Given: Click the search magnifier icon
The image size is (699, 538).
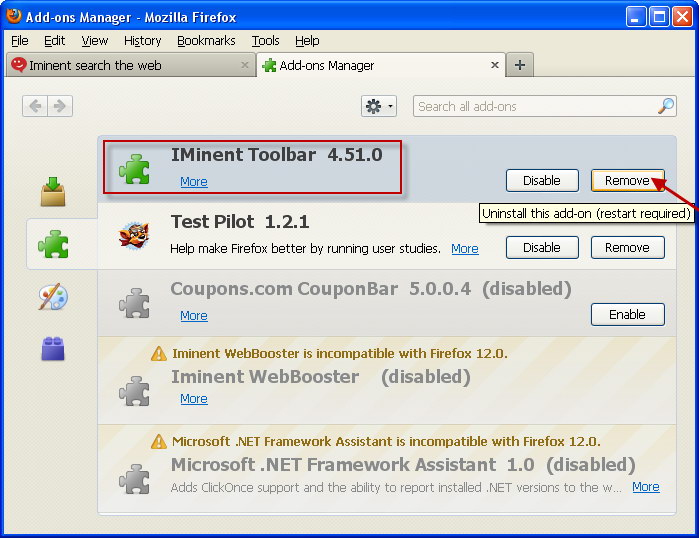Looking at the screenshot, I should [x=666, y=106].
